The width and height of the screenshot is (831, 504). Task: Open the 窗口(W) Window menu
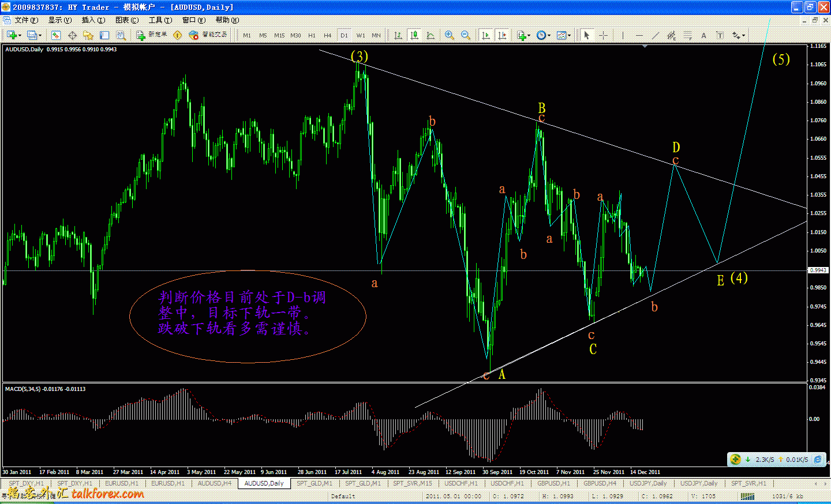tap(194, 20)
